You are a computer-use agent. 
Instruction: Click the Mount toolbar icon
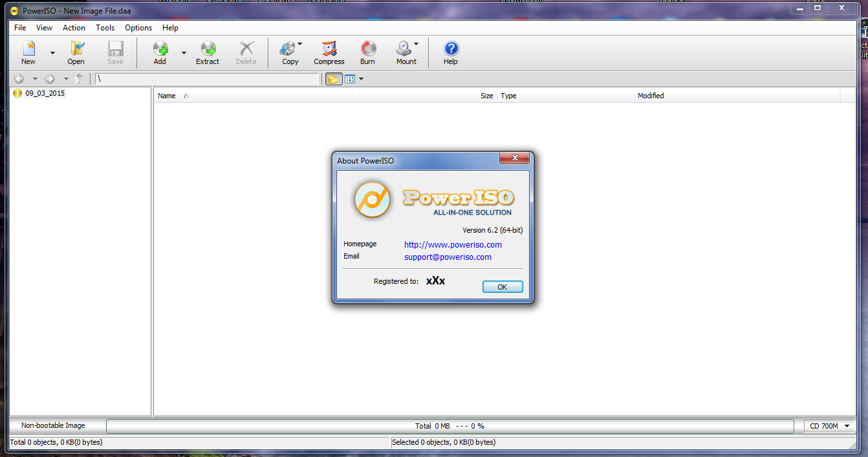405,52
